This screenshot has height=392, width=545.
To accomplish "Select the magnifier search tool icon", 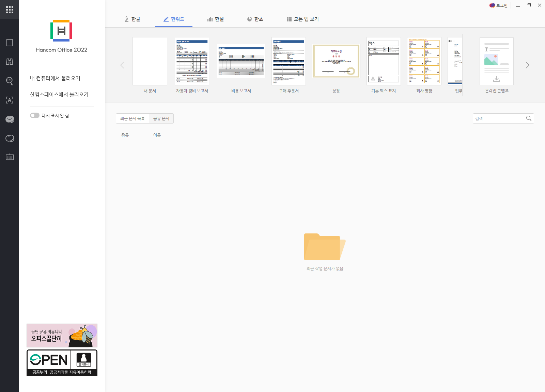I will (10, 81).
